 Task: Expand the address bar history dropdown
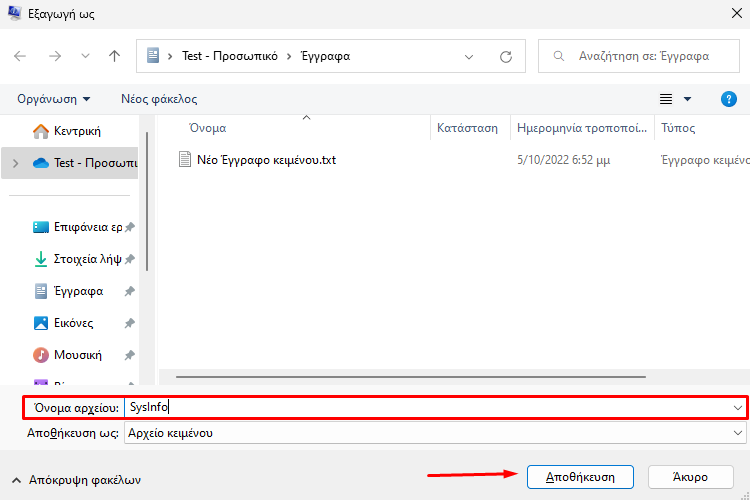(x=469, y=57)
